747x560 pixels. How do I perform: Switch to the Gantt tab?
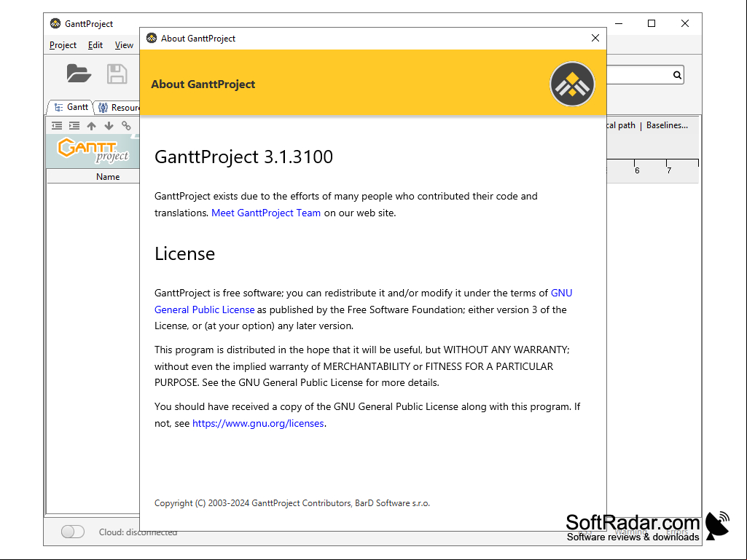pos(71,107)
